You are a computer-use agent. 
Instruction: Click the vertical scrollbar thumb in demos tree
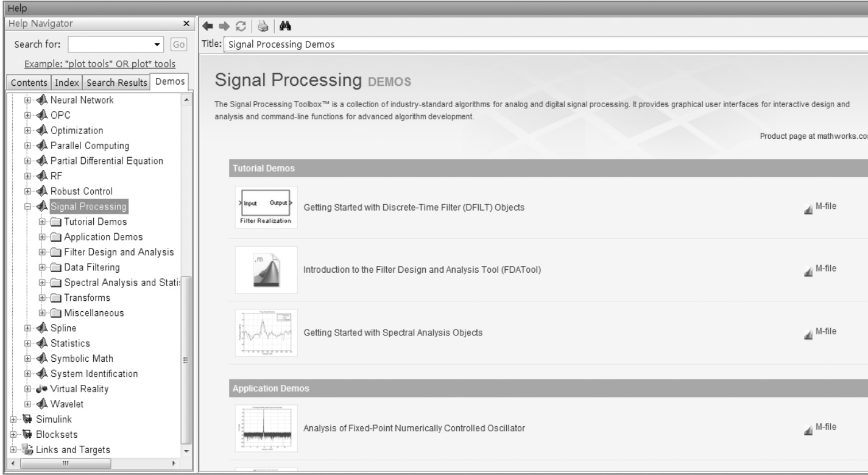point(187,359)
